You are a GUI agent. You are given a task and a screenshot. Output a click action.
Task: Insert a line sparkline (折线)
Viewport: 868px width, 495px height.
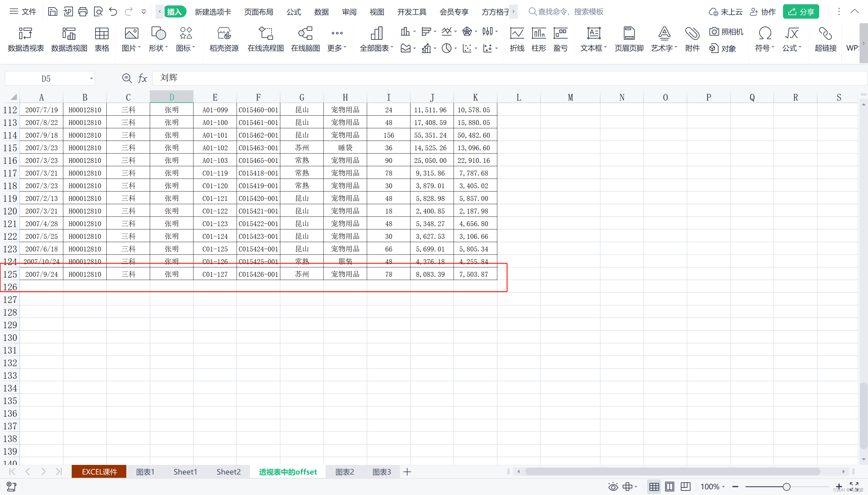click(x=517, y=39)
